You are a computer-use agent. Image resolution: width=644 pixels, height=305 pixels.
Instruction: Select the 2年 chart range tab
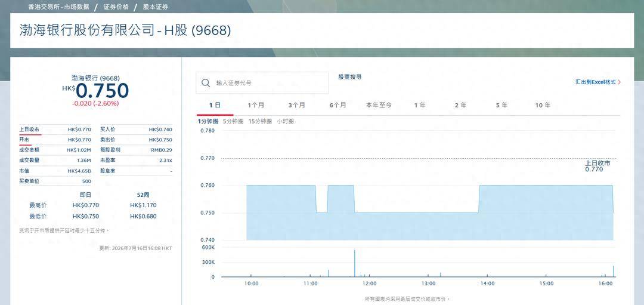460,105
